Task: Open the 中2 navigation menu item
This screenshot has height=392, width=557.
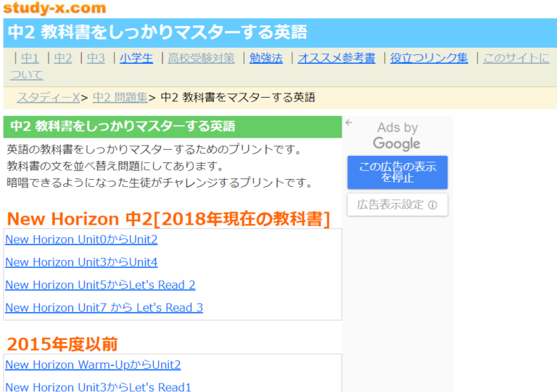Action: [63, 58]
